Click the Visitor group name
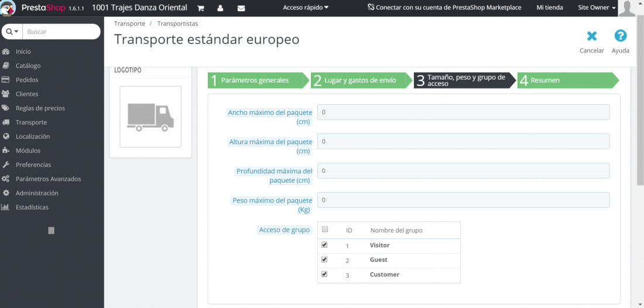This screenshot has height=308, width=644. click(x=379, y=245)
